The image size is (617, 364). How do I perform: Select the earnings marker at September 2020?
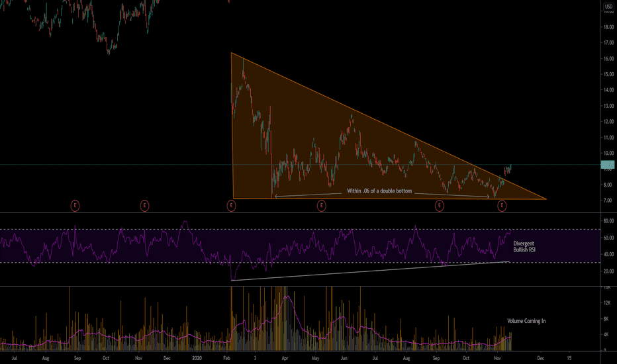click(x=439, y=205)
